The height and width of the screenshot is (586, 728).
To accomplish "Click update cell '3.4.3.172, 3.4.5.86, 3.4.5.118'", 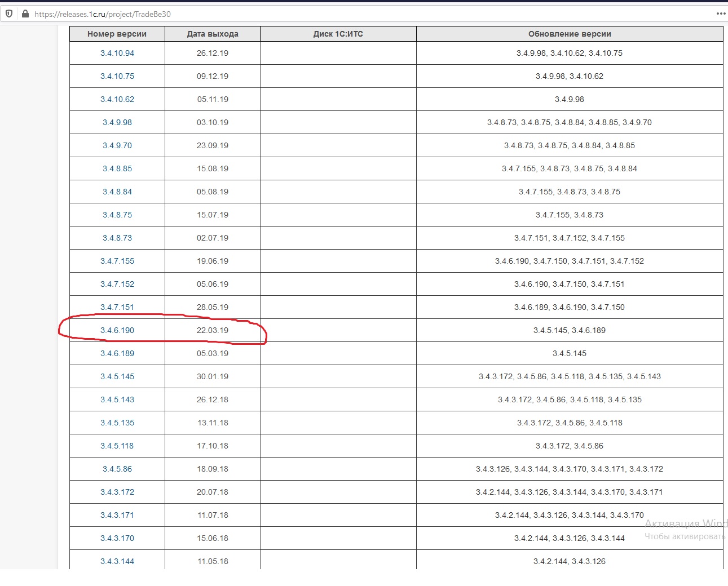I will pyautogui.click(x=570, y=423).
